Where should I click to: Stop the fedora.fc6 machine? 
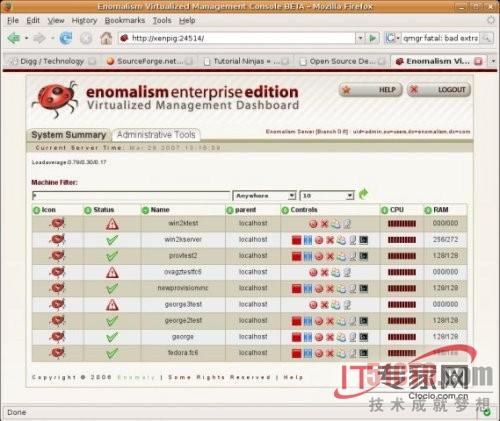pyautogui.click(x=296, y=353)
